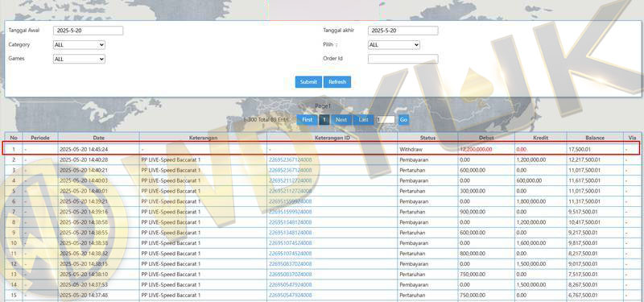Select page 1 in pagination
The width and height of the screenshot is (644, 302).
point(324,119)
